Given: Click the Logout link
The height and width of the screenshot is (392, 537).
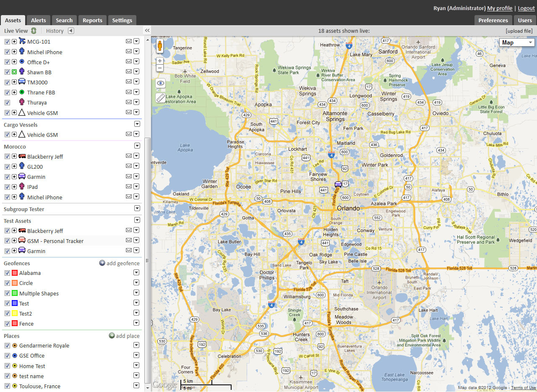Looking at the screenshot, I should tap(526, 8).
